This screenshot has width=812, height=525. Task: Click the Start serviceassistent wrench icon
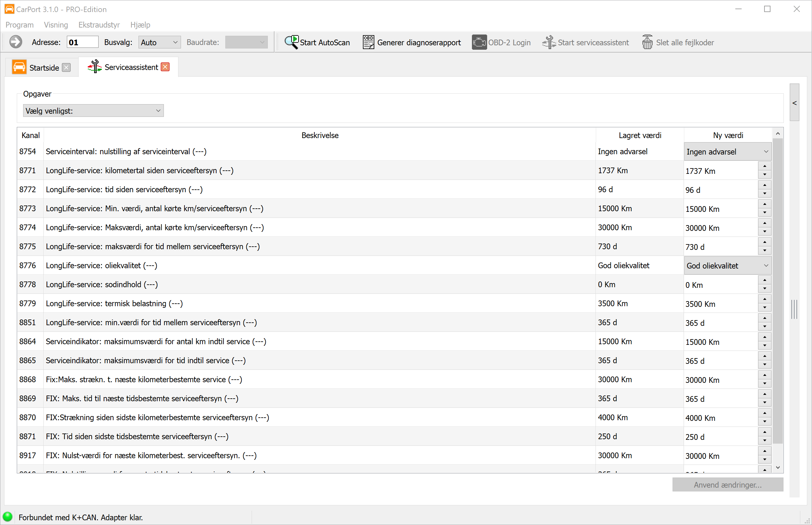point(549,42)
